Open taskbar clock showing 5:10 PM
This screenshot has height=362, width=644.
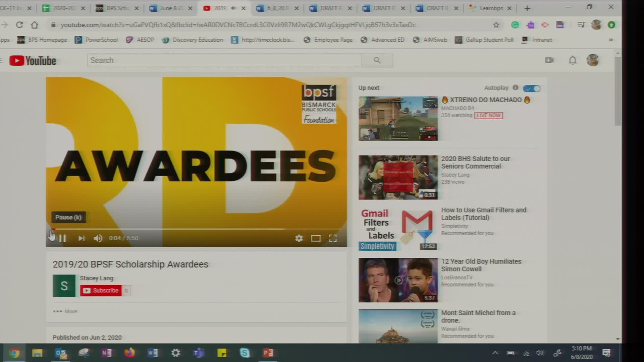tap(582, 353)
